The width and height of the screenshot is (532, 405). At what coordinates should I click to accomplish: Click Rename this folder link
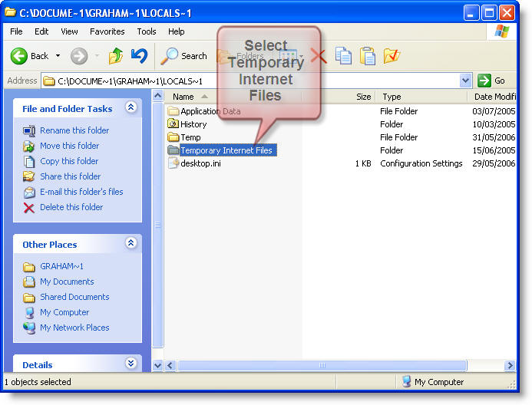[74, 130]
